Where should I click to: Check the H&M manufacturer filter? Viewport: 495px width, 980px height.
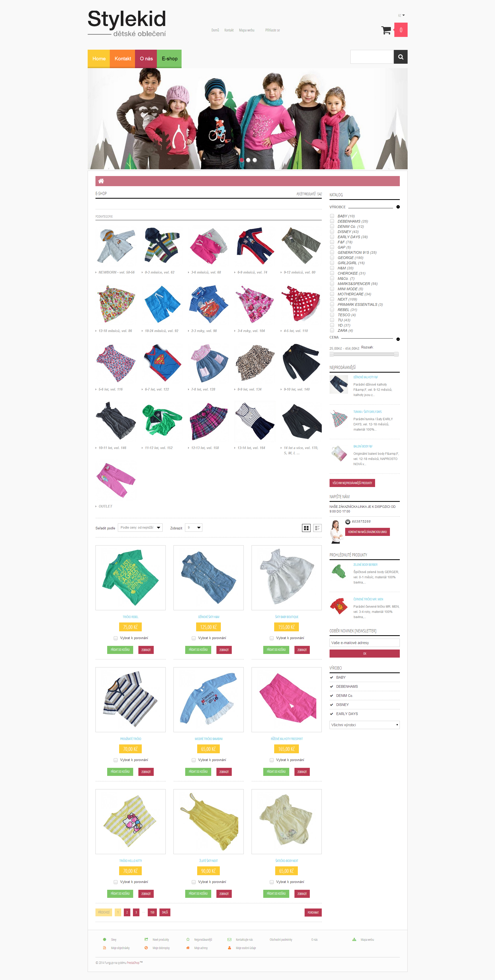coord(332,268)
